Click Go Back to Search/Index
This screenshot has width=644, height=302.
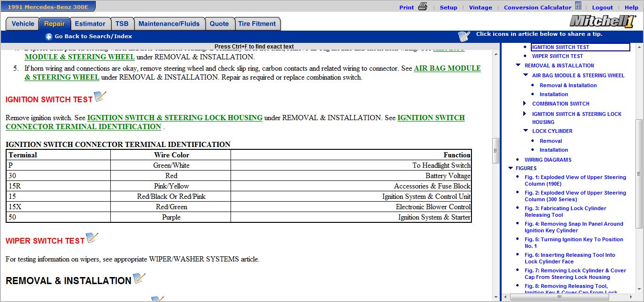point(93,36)
